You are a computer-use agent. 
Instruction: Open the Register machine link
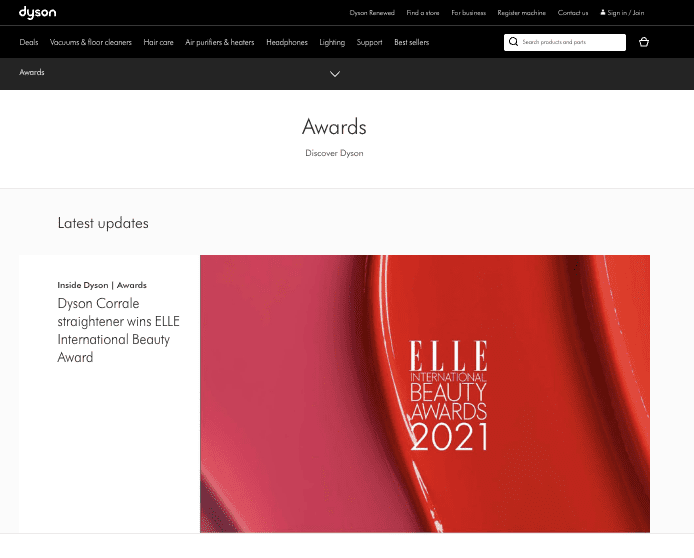click(x=521, y=13)
